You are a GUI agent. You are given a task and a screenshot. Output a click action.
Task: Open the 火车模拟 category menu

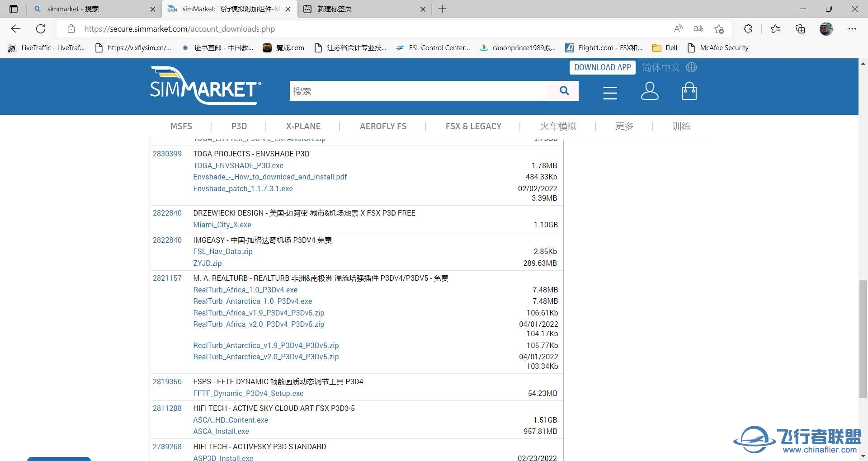click(558, 126)
